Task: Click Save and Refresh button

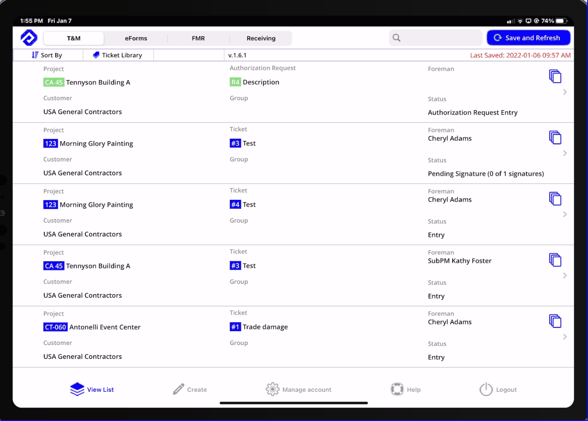Action: 528,38
